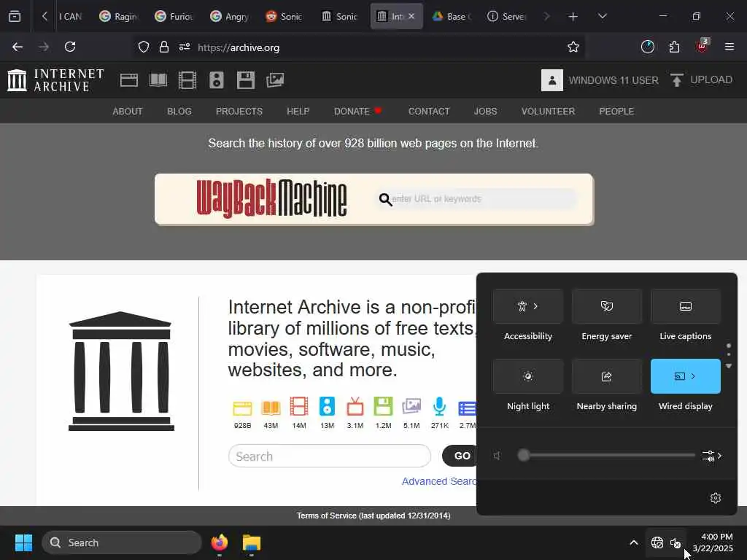This screenshot has width=747, height=560.
Task: Mute speaker icon beside volume slider
Action: [x=498, y=456]
